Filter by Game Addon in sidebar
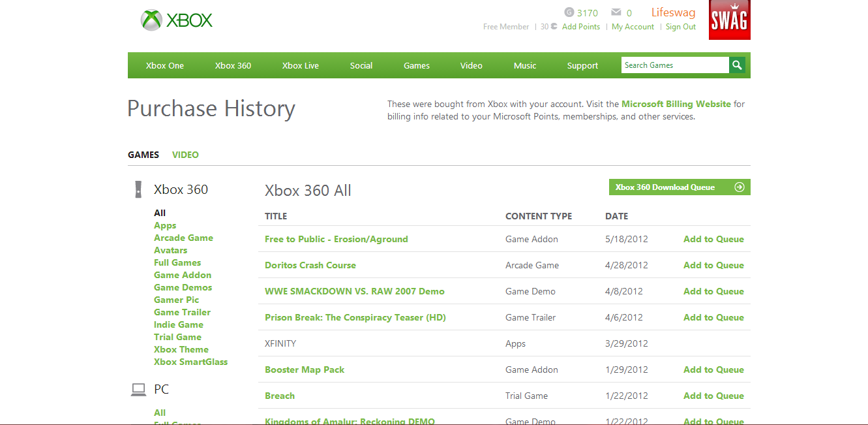 [183, 275]
